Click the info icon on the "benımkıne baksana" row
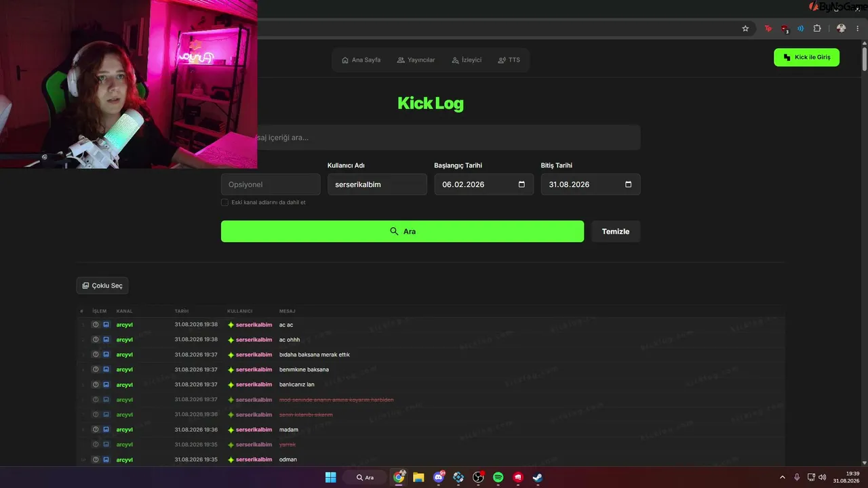Image resolution: width=868 pixels, height=488 pixels. tap(96, 369)
